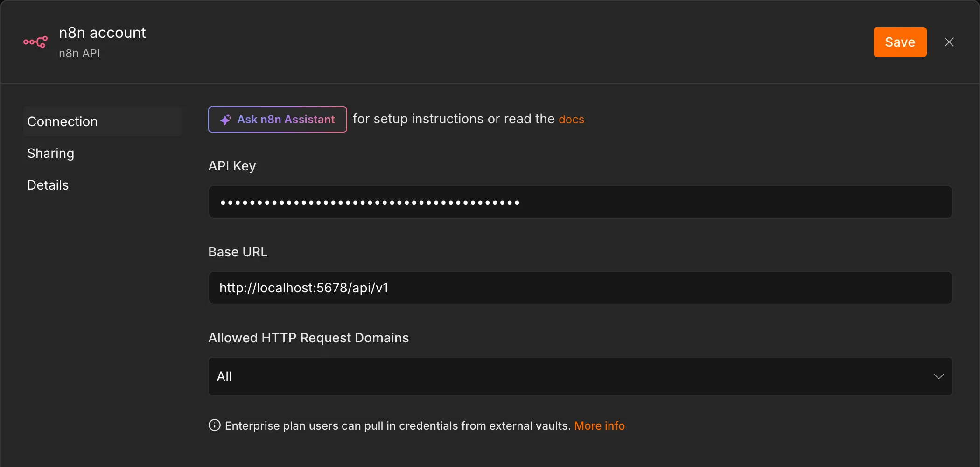Click the n8n logo icon
The height and width of the screenshot is (467, 980).
[x=35, y=42]
